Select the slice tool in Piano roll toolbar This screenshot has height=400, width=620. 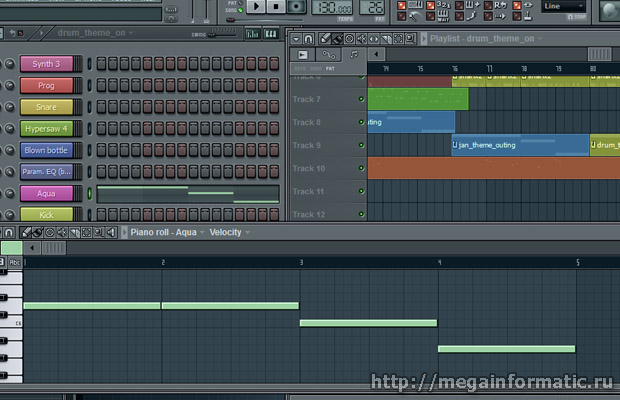(74, 232)
